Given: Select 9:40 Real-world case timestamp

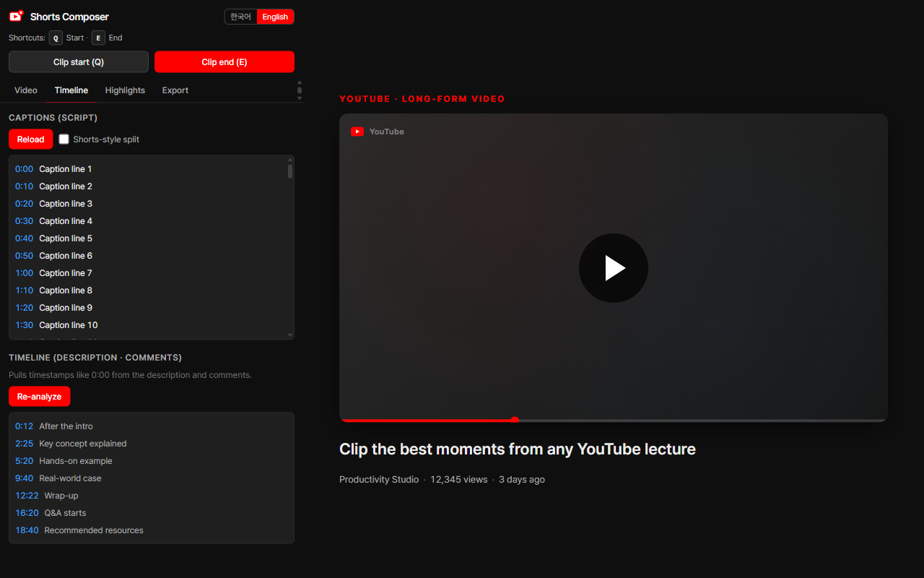Looking at the screenshot, I should click(x=152, y=478).
